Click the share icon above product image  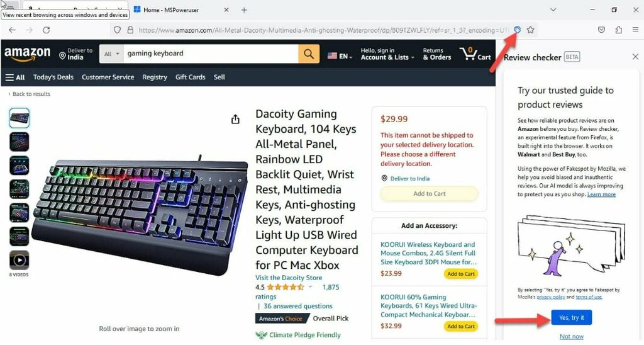click(235, 119)
